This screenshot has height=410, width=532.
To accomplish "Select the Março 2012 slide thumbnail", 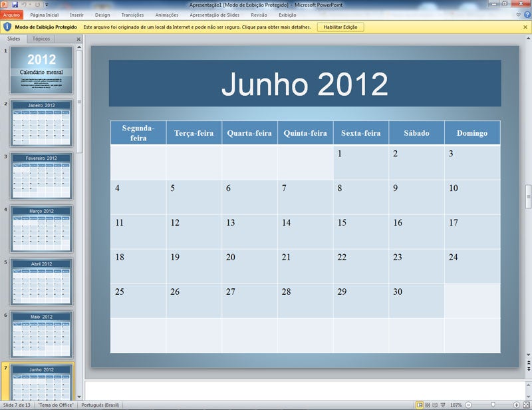I will [x=41, y=228].
